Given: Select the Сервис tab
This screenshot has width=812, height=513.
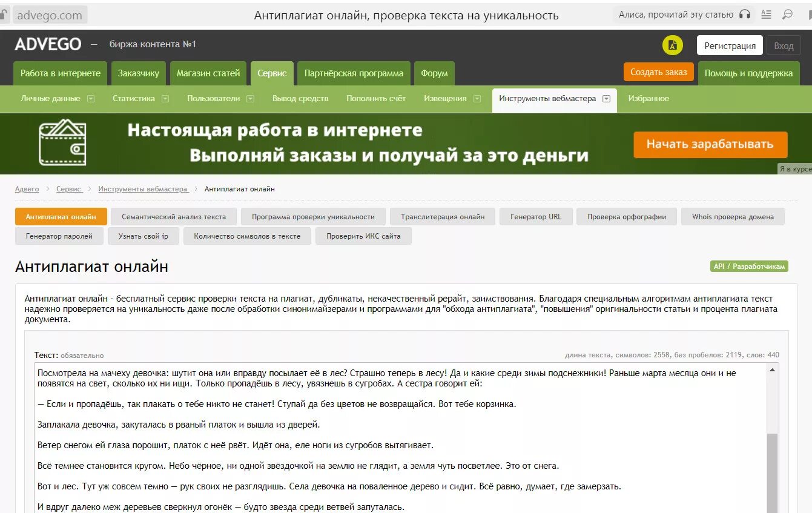Looking at the screenshot, I should tap(272, 73).
